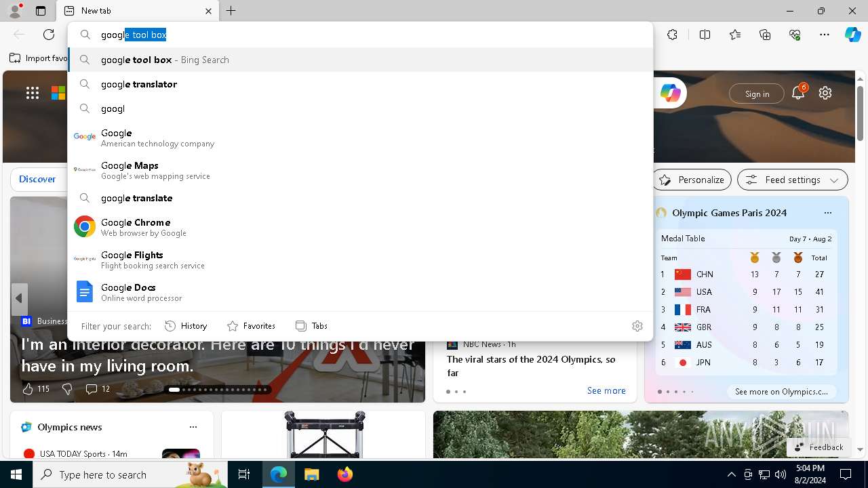Open Action Center notifications icon

tap(846, 474)
